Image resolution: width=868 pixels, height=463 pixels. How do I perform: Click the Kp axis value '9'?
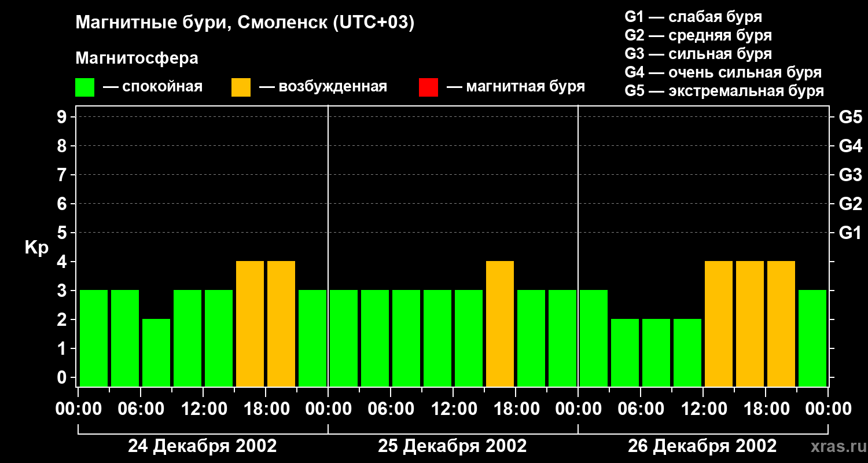[x=63, y=117]
